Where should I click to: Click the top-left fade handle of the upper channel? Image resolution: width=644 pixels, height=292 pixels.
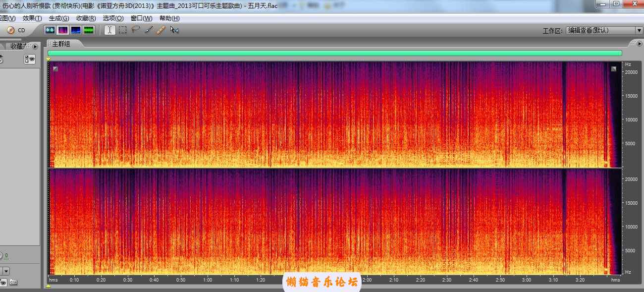click(x=55, y=69)
